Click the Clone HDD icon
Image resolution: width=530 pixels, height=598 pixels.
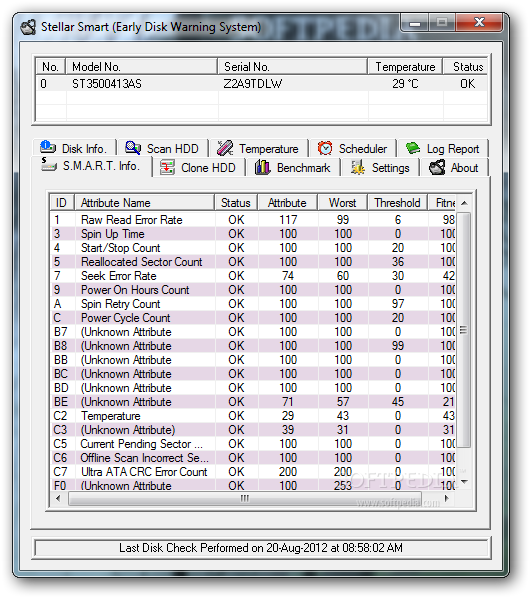pyautogui.click(x=167, y=167)
